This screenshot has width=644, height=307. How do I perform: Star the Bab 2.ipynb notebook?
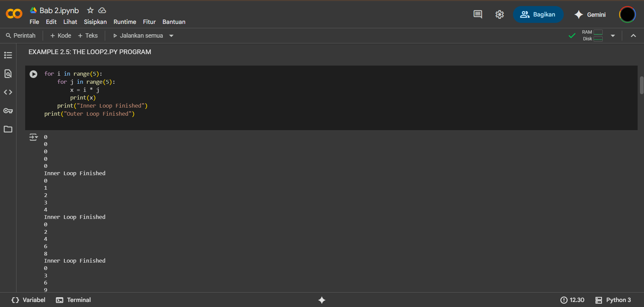[x=90, y=10]
